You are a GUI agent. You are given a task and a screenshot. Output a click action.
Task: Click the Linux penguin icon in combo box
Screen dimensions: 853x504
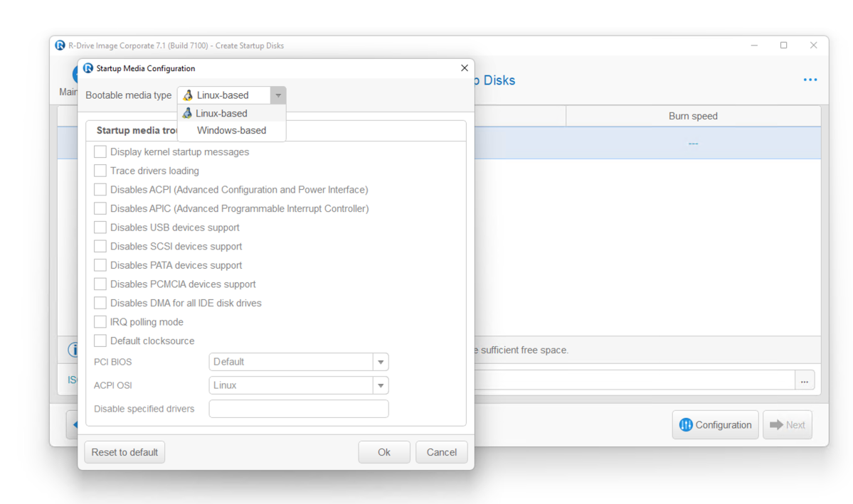coord(188,95)
